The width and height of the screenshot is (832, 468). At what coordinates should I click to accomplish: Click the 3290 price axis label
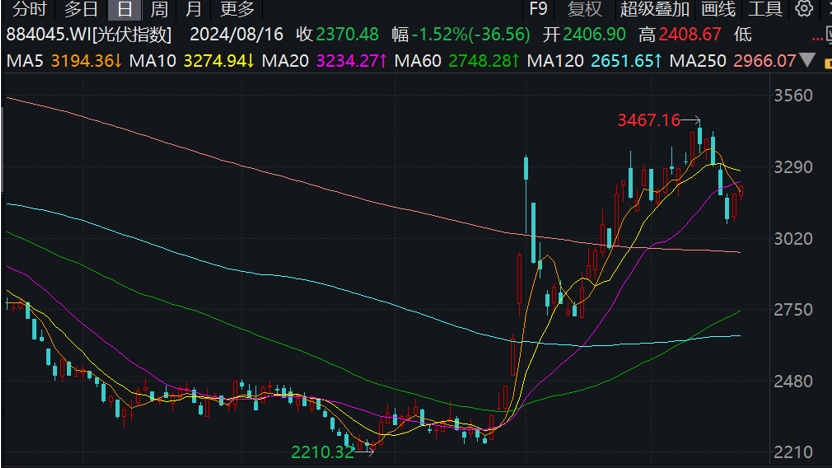pyautogui.click(x=793, y=167)
